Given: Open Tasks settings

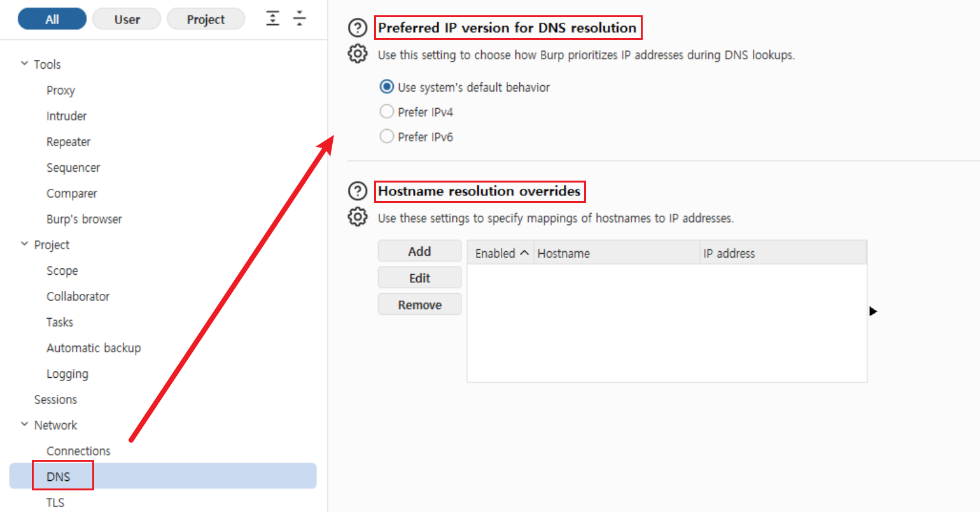Looking at the screenshot, I should pos(59,322).
